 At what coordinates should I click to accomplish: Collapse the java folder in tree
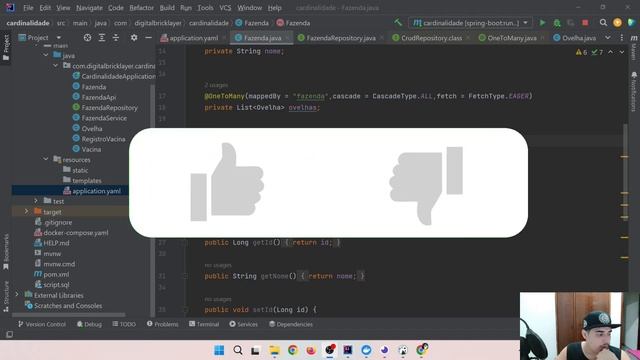click(46, 55)
